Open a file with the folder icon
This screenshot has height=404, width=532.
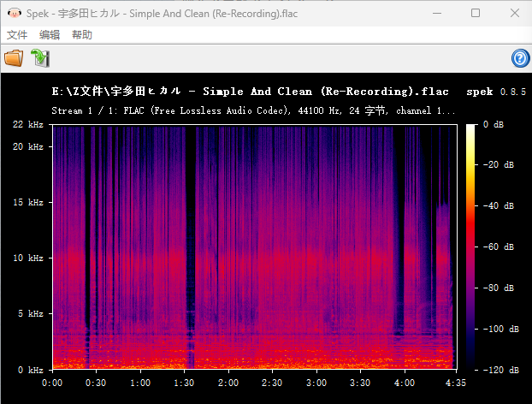click(14, 58)
